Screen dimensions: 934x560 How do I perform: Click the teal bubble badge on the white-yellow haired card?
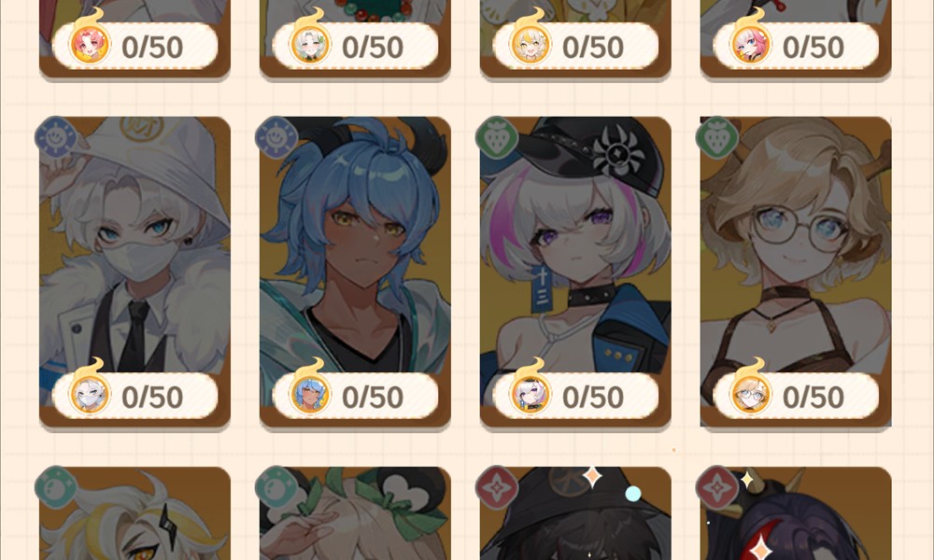56,487
